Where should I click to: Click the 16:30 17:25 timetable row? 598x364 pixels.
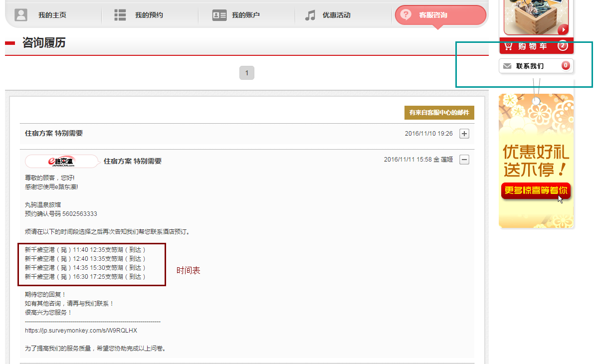85,277
